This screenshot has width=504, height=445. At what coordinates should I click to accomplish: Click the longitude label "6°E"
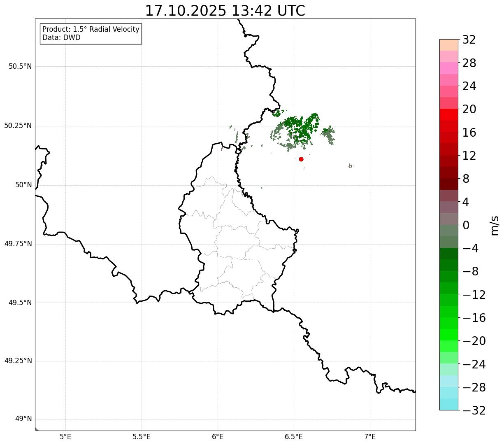click(218, 437)
